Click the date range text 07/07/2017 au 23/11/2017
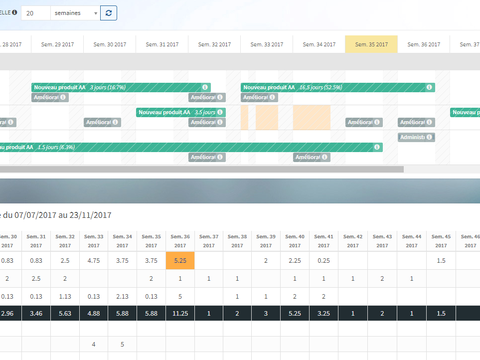 63,215
